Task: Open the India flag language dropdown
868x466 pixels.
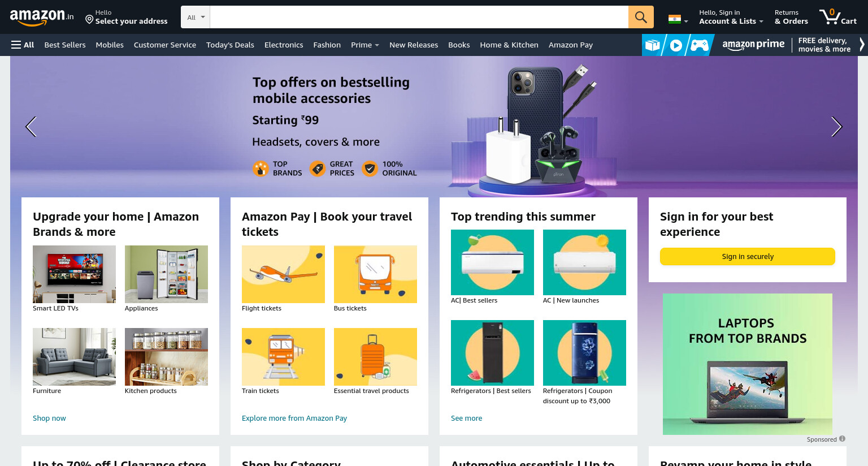Action: tap(678, 19)
